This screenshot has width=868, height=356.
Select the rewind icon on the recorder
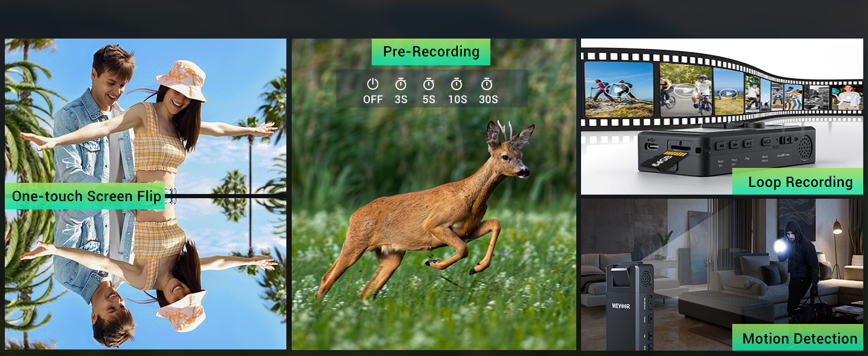(x=722, y=145)
